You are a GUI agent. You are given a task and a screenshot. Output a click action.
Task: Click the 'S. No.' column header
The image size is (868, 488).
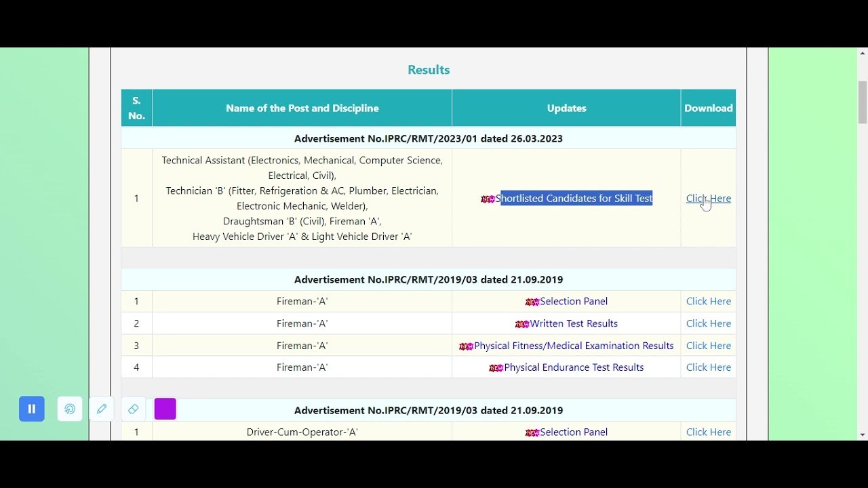click(137, 108)
